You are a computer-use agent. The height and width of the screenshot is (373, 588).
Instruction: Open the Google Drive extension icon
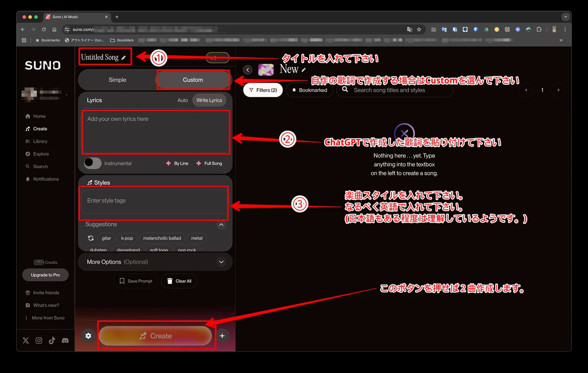(487, 29)
